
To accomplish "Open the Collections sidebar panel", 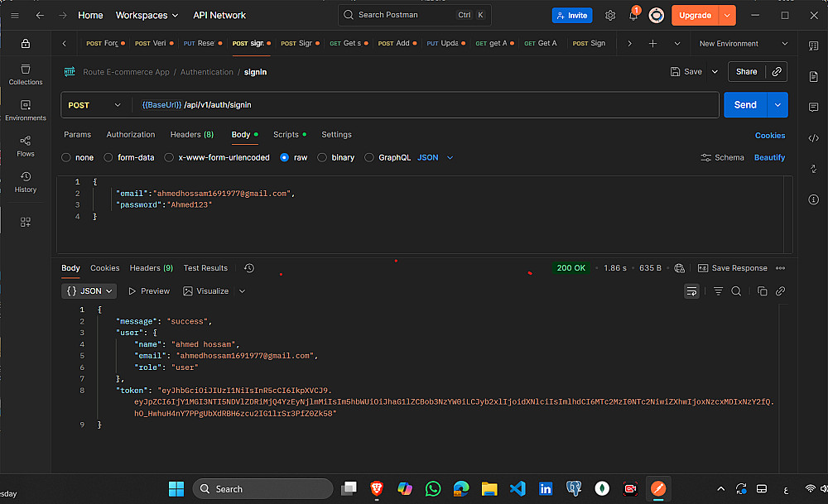I will coord(25,74).
